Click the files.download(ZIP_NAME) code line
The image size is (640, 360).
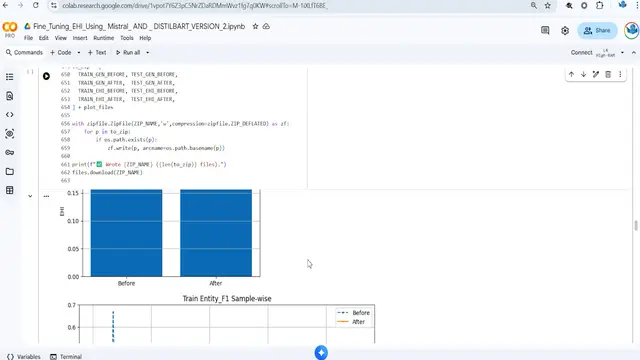coord(107,172)
